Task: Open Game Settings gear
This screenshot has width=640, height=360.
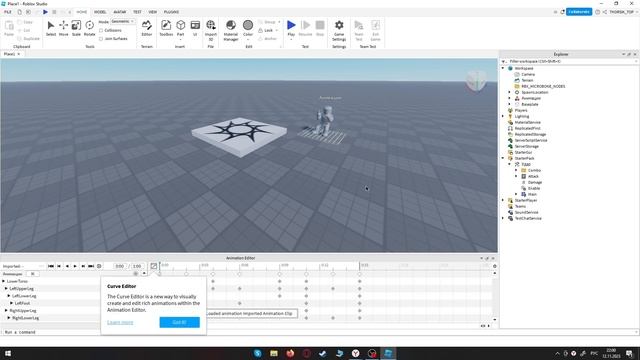Action: (x=339, y=30)
